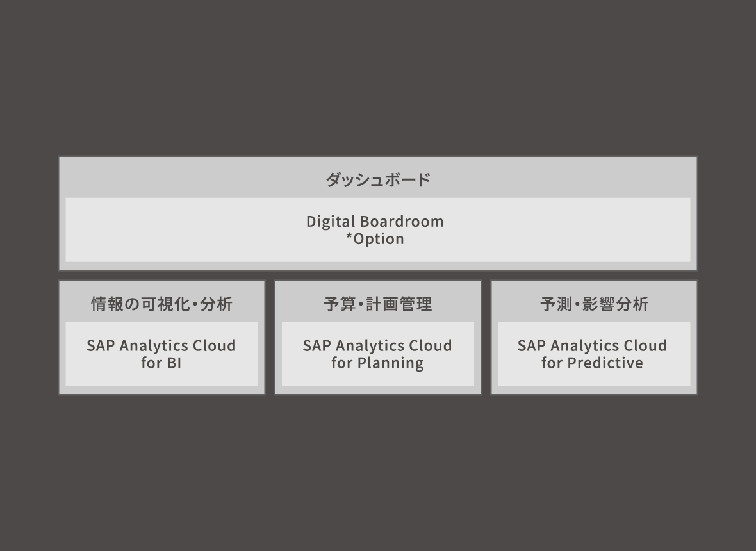Click the ダッシュボード heading

coord(377,180)
